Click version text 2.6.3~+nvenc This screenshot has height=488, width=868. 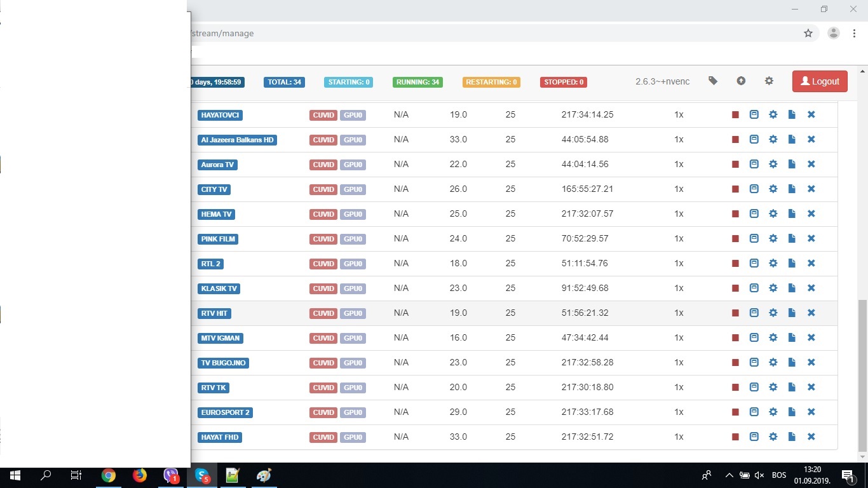[x=662, y=81]
